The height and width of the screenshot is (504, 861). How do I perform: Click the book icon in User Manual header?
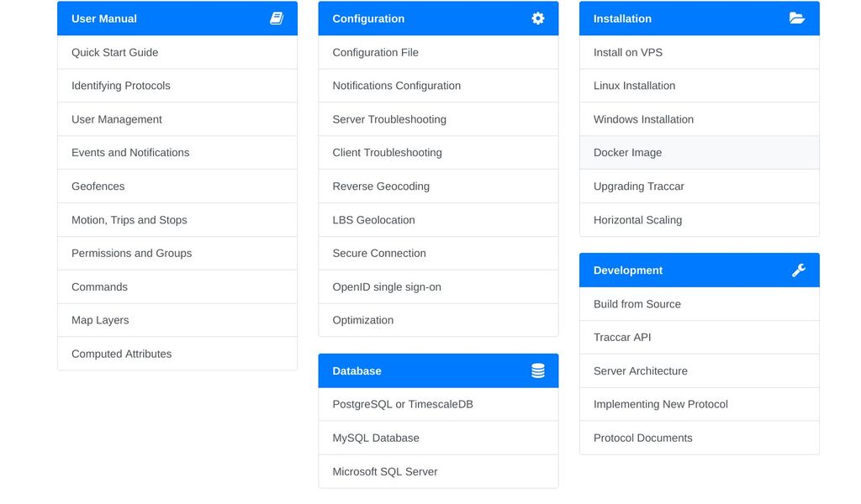(277, 18)
